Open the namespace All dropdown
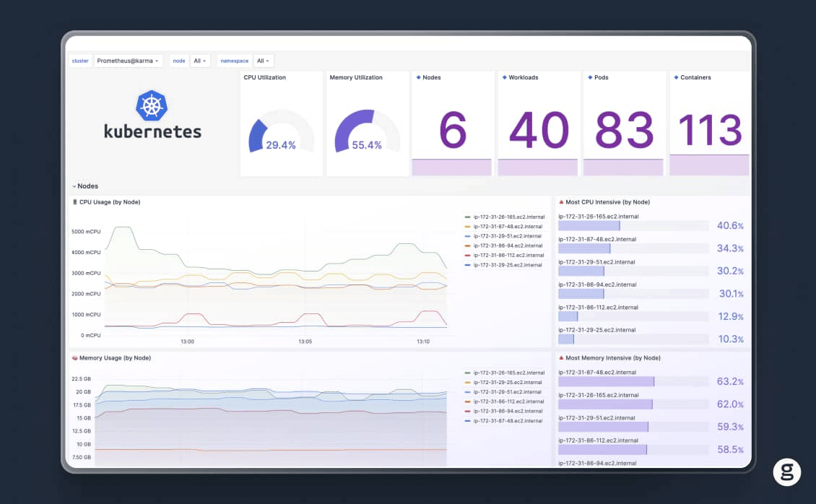This screenshot has height=504, width=816. pyautogui.click(x=264, y=61)
